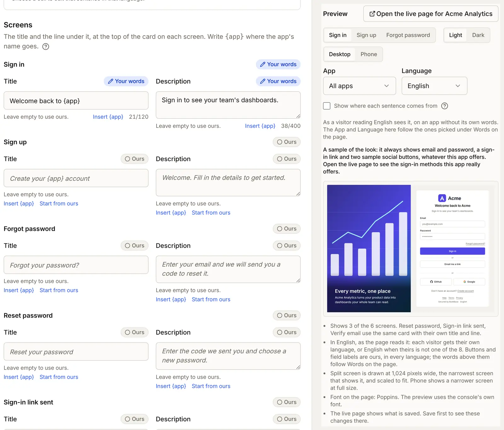Toggle Your words pill for Sign in Title
The width and height of the screenshot is (504, 430).
[126, 81]
